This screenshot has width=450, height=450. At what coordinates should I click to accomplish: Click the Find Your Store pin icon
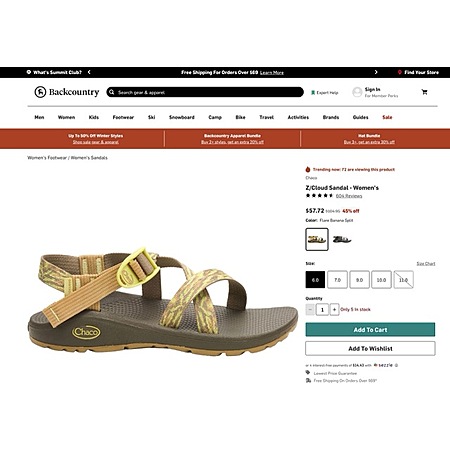point(400,72)
